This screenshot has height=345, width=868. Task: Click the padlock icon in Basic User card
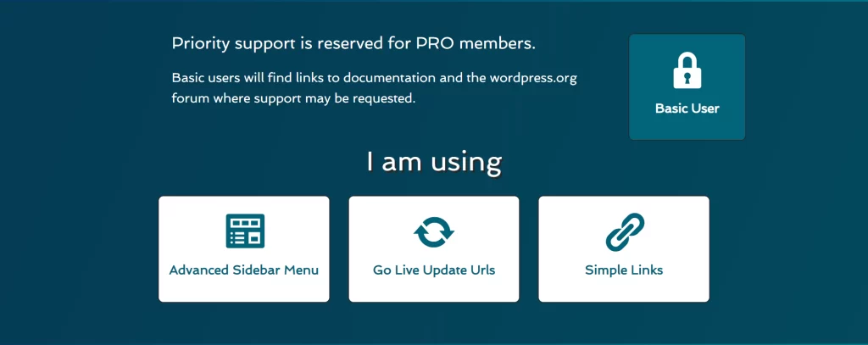click(x=687, y=70)
